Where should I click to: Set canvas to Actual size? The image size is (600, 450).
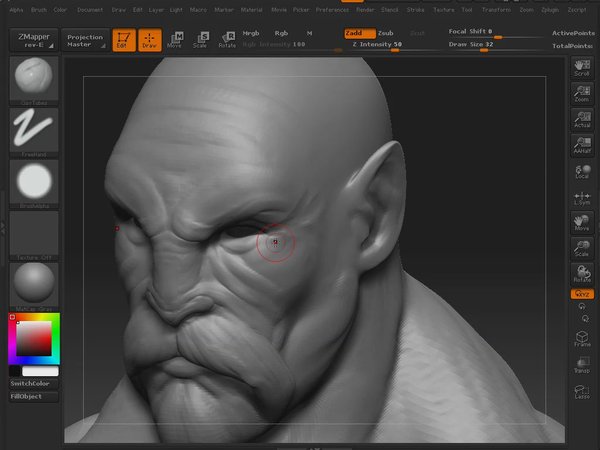(x=582, y=119)
